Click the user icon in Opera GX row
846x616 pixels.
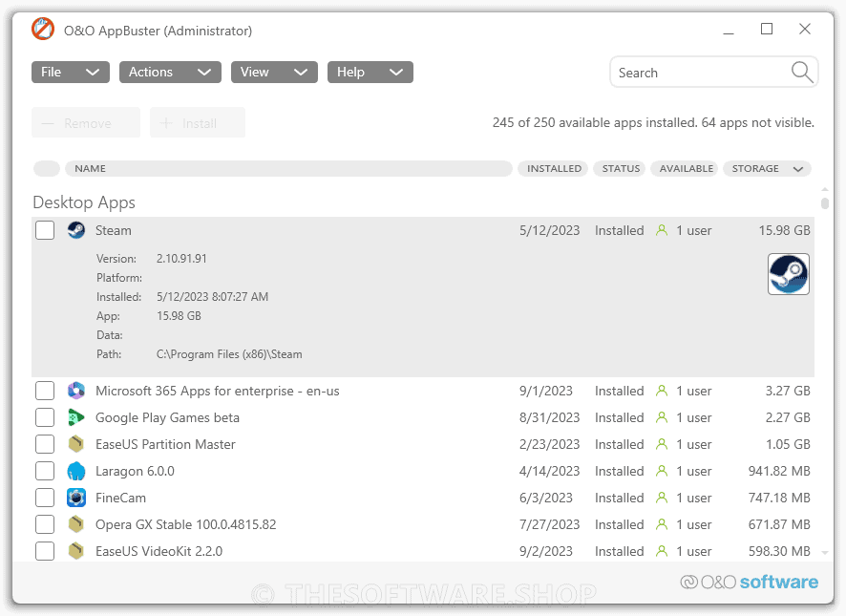pyautogui.click(x=662, y=524)
